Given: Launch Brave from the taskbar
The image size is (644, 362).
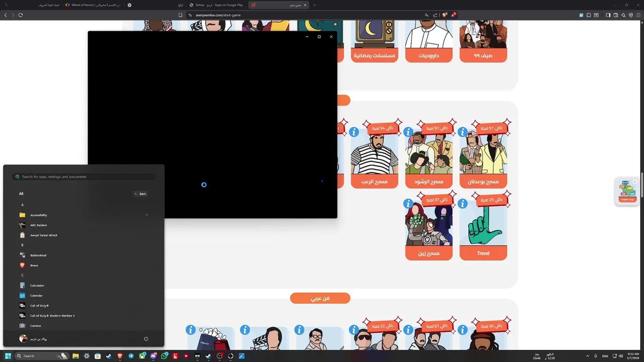Looking at the screenshot, I should (120, 356).
